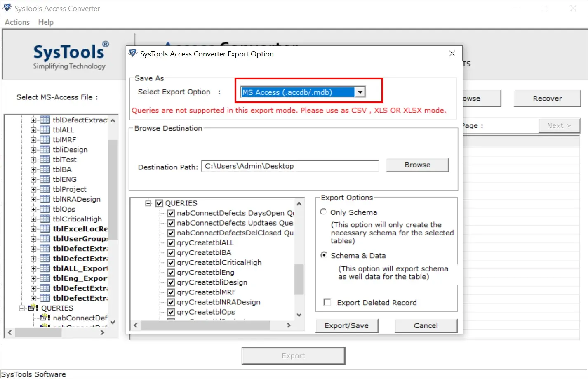Click the table icon beside tblCriticalHigh
The height and width of the screenshot is (379, 588).
[45, 219]
